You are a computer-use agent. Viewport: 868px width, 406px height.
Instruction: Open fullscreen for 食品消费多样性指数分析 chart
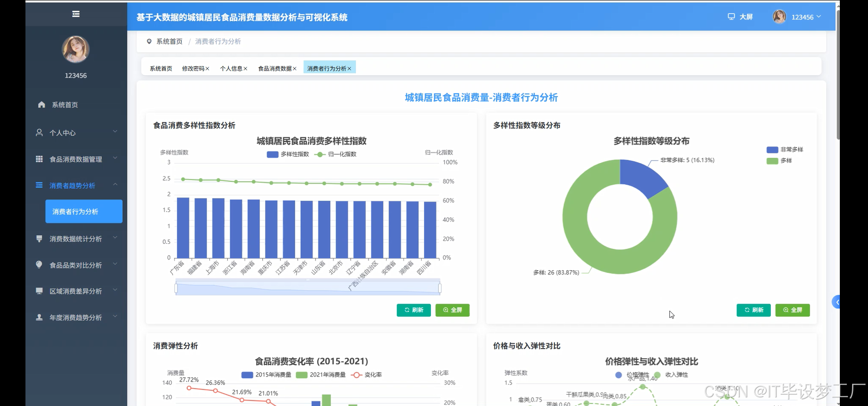tap(453, 310)
